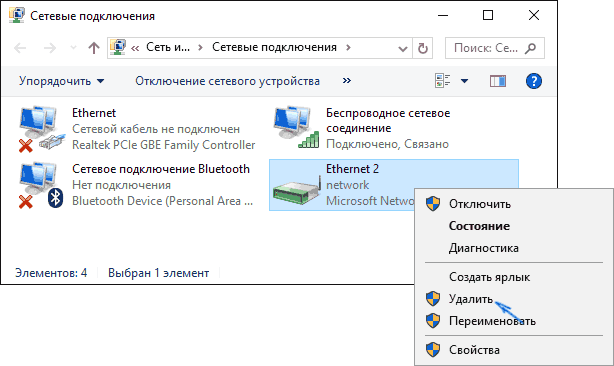The width and height of the screenshot is (614, 366).
Task: Open help with the question mark icon
Action: (533, 81)
